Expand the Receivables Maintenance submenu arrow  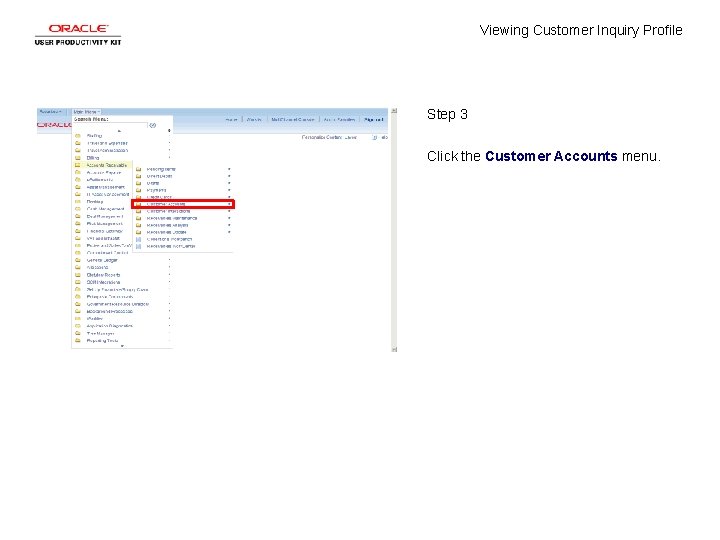[229, 218]
